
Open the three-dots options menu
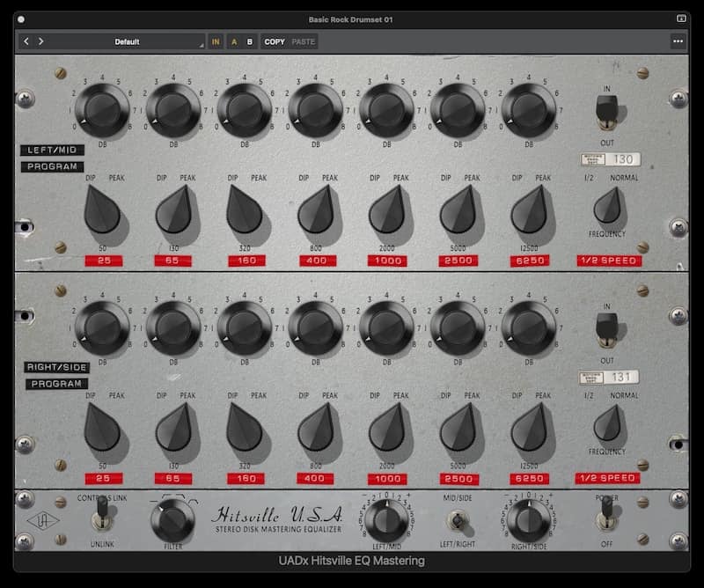pos(678,41)
